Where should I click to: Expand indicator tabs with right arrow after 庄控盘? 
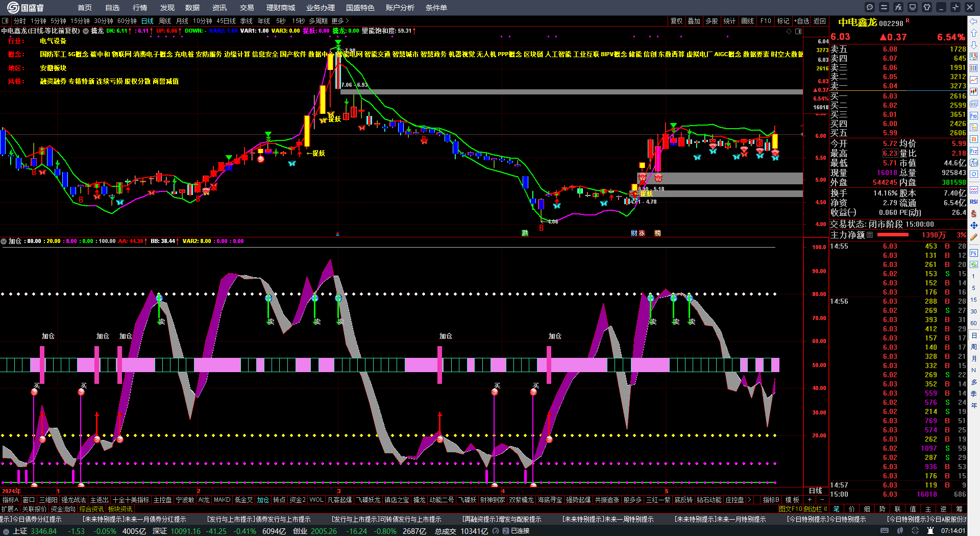pyautogui.click(x=749, y=500)
